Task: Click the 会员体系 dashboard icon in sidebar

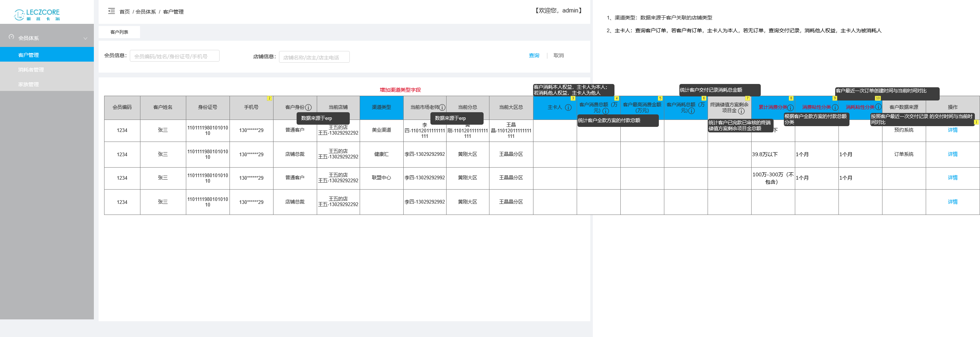Action: [x=11, y=37]
